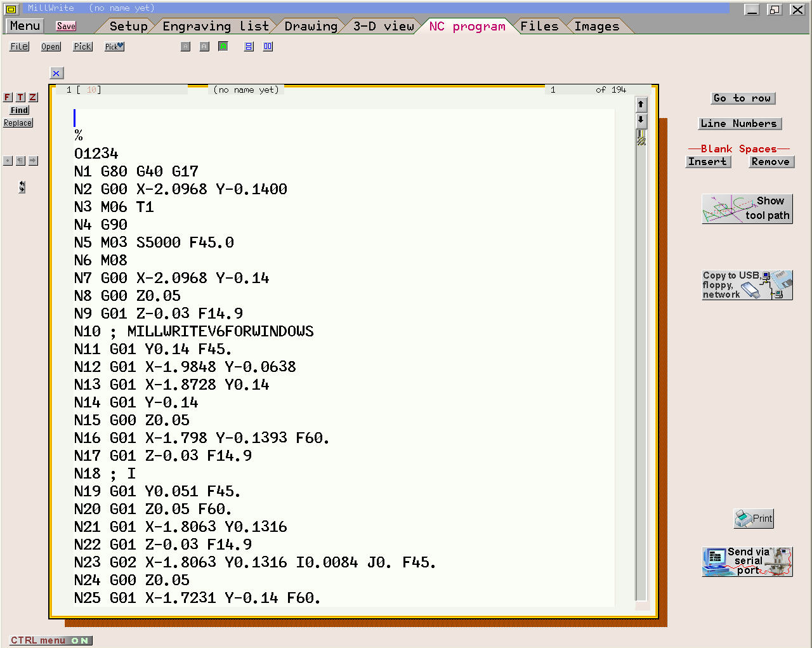Click the find-previous arrow icon
Screen dimensions: 812x648
click(21, 161)
